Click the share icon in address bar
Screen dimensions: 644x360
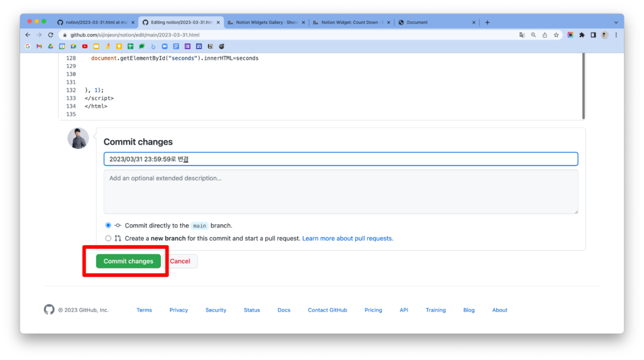[545, 35]
